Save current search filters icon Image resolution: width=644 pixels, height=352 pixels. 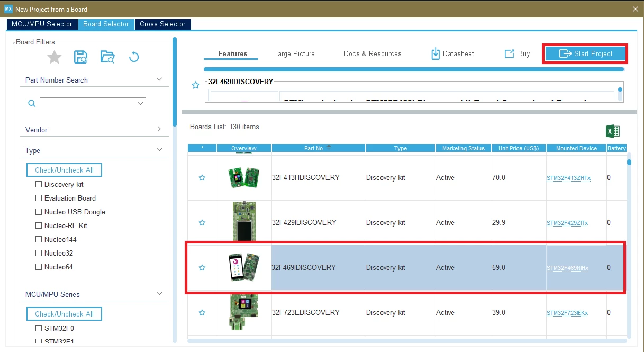click(x=81, y=57)
